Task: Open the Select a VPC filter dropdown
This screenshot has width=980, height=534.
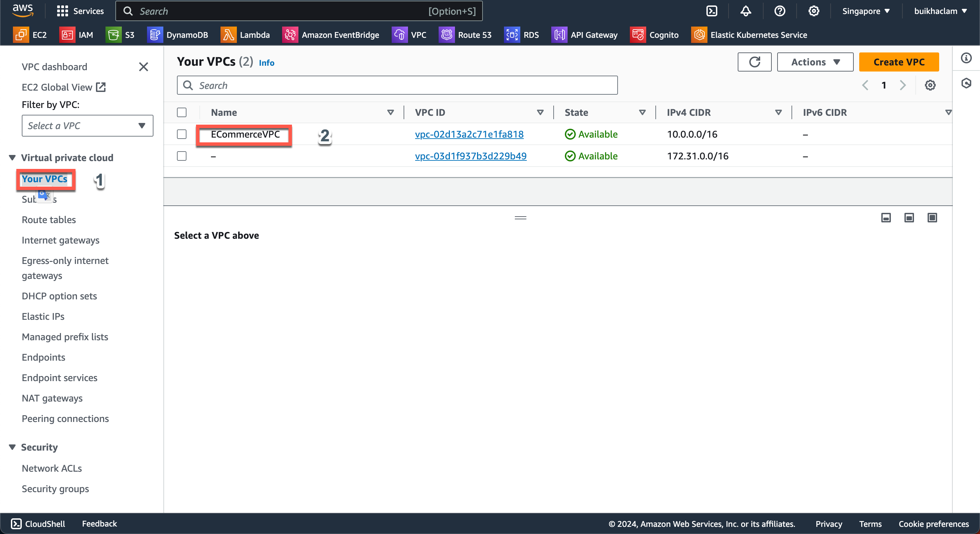Action: click(87, 125)
